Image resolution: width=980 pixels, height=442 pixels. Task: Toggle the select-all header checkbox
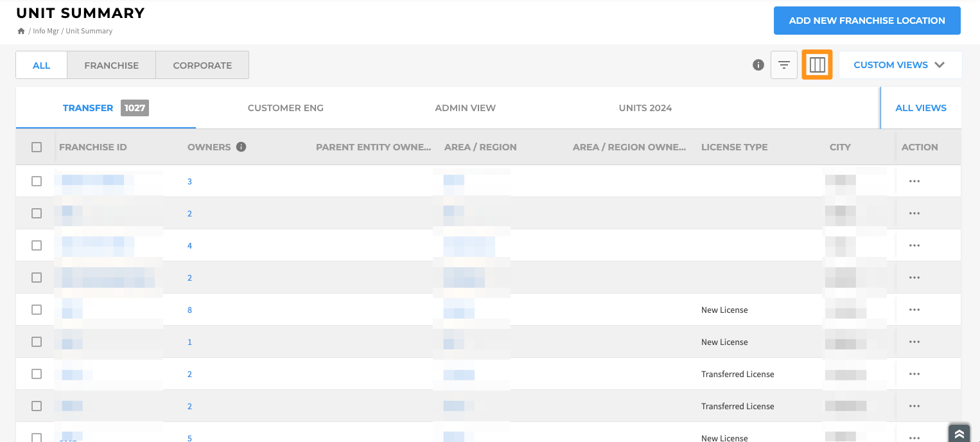pos(37,147)
